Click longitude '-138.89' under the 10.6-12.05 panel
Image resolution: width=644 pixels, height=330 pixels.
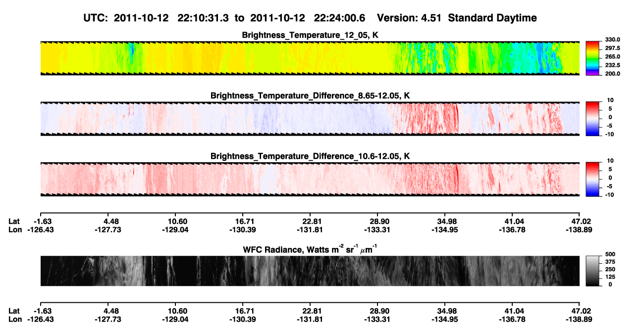point(578,229)
